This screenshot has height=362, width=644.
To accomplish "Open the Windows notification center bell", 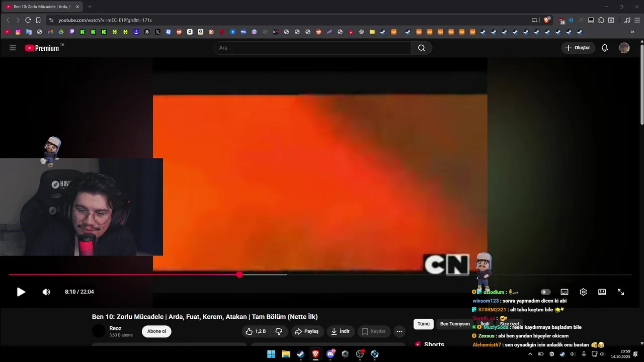I will click(x=635, y=354).
